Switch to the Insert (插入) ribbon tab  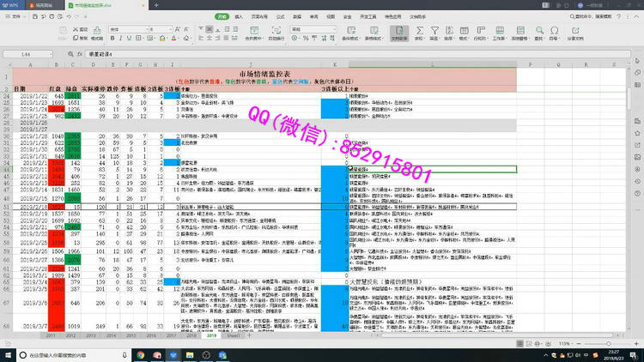tap(238, 16)
